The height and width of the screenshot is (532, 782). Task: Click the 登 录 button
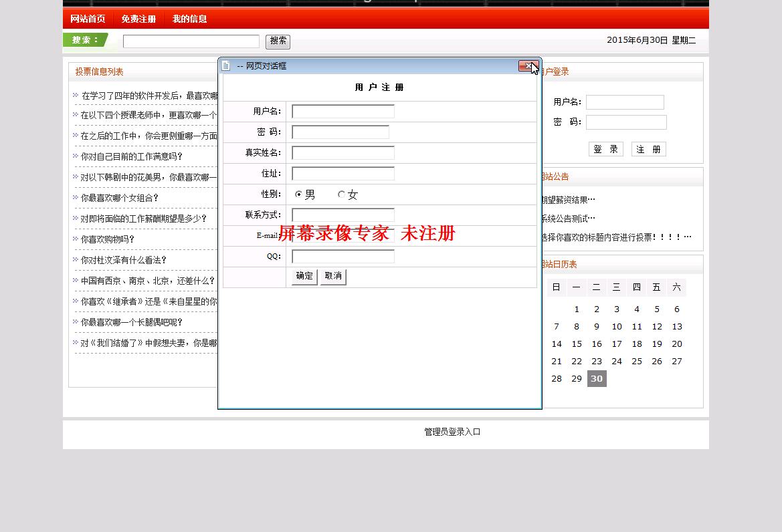[x=606, y=149]
